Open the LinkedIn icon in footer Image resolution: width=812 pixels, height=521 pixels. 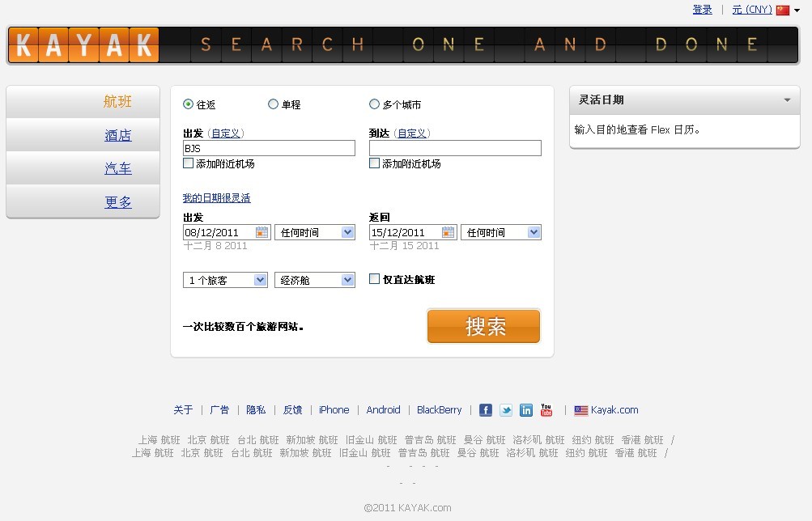click(526, 410)
